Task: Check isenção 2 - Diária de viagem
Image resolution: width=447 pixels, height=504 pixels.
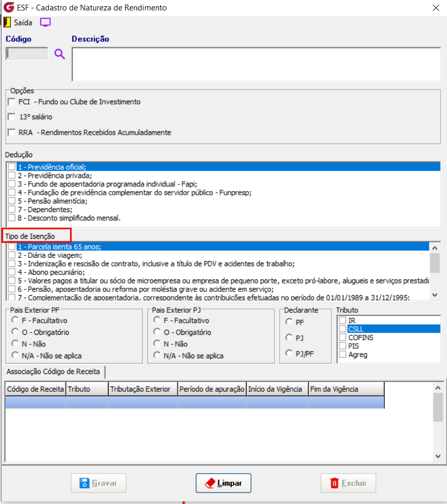Action: [x=12, y=255]
